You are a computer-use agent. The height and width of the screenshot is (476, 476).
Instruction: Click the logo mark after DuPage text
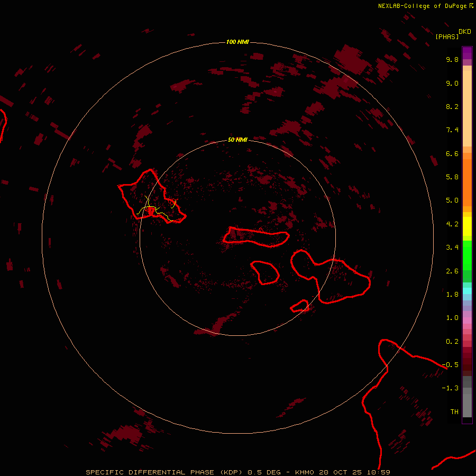pyautogui.click(x=471, y=5)
